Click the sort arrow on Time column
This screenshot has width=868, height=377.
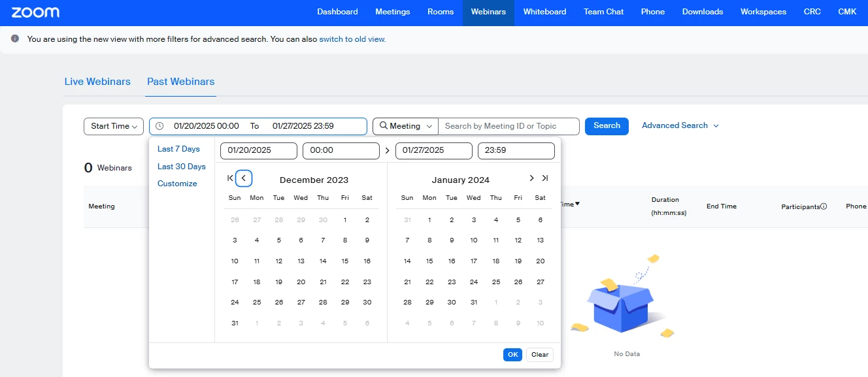(577, 204)
